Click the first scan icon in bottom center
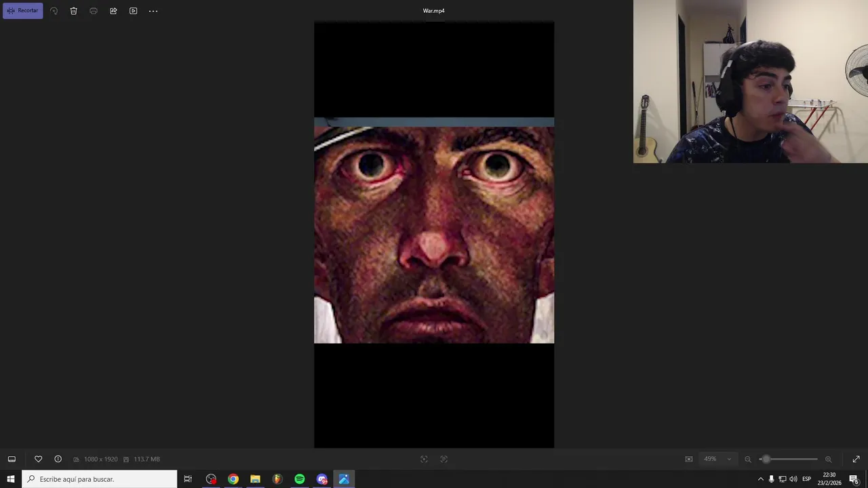 424,459
